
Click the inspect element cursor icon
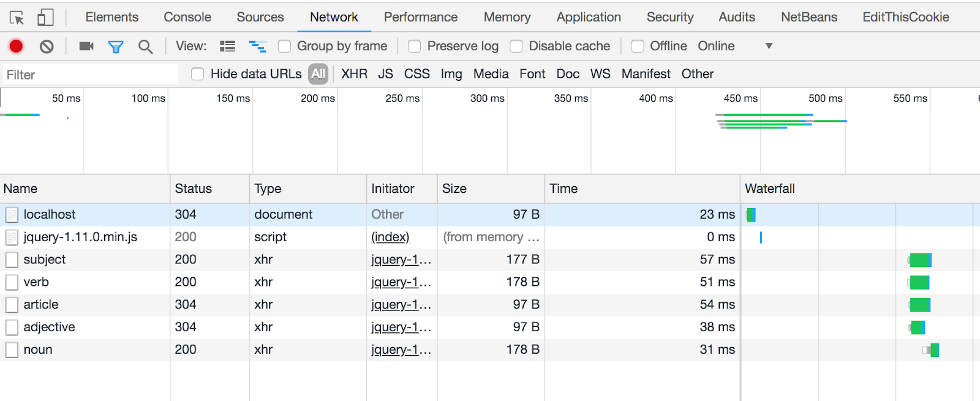(x=17, y=18)
